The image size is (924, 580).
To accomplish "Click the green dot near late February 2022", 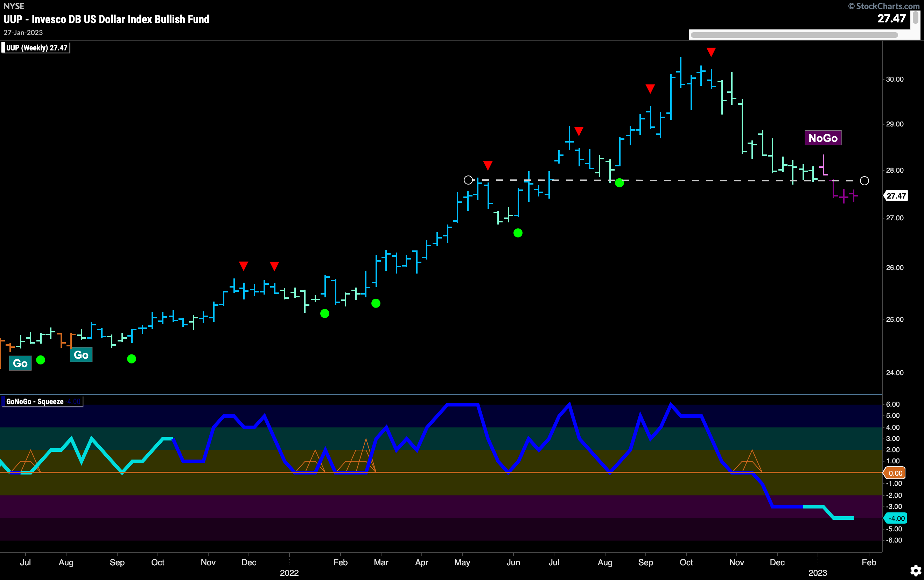I will pyautogui.click(x=376, y=303).
